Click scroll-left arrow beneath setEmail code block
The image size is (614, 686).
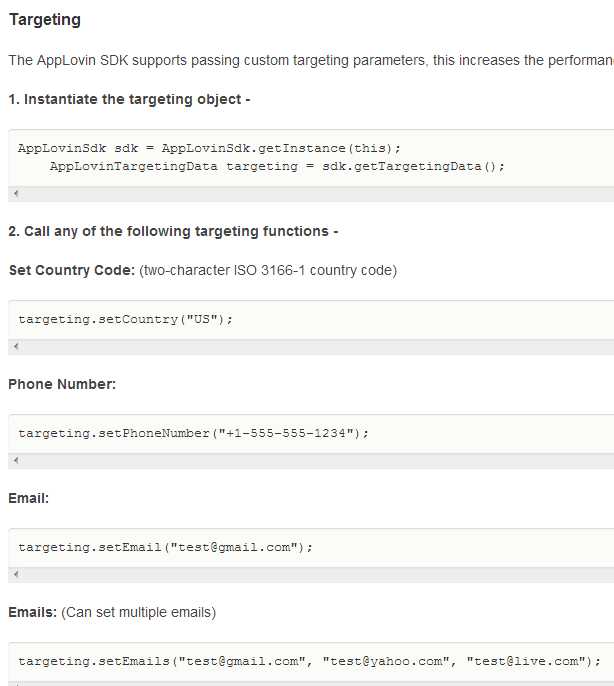point(16,574)
